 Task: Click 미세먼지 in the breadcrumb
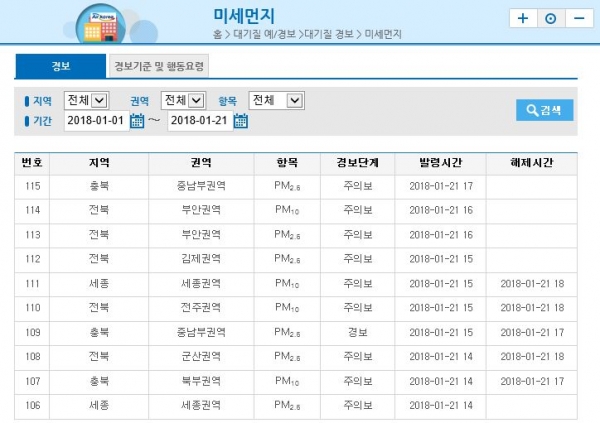383,34
